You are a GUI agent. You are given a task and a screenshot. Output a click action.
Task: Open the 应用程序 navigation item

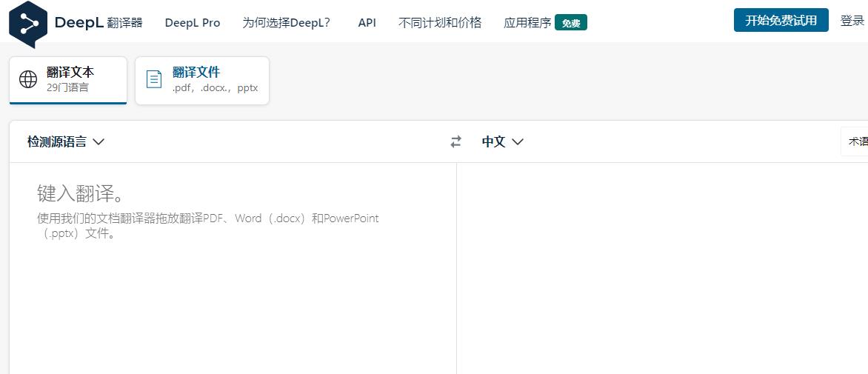pyautogui.click(x=527, y=23)
